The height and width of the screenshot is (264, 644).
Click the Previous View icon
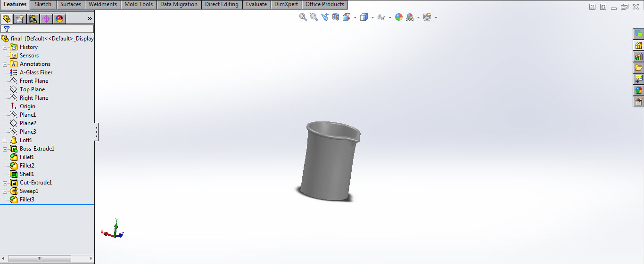coord(325,17)
